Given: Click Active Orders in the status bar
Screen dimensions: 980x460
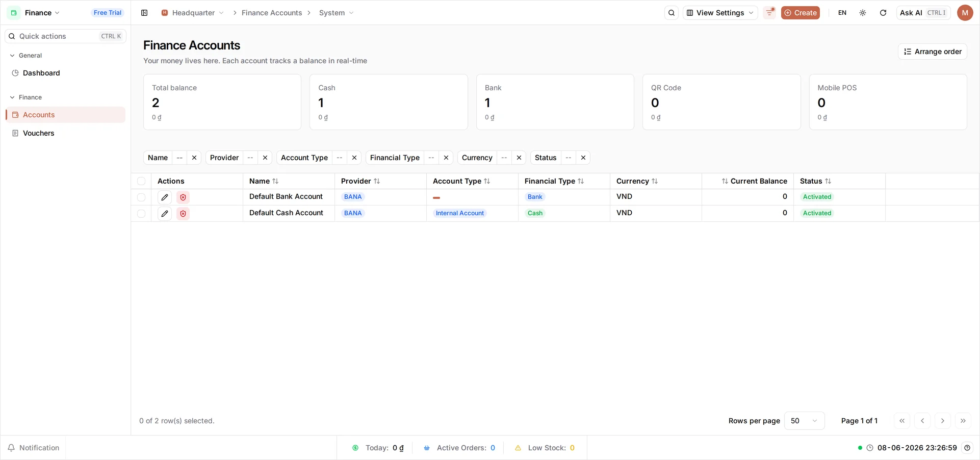Looking at the screenshot, I should click(x=459, y=448).
